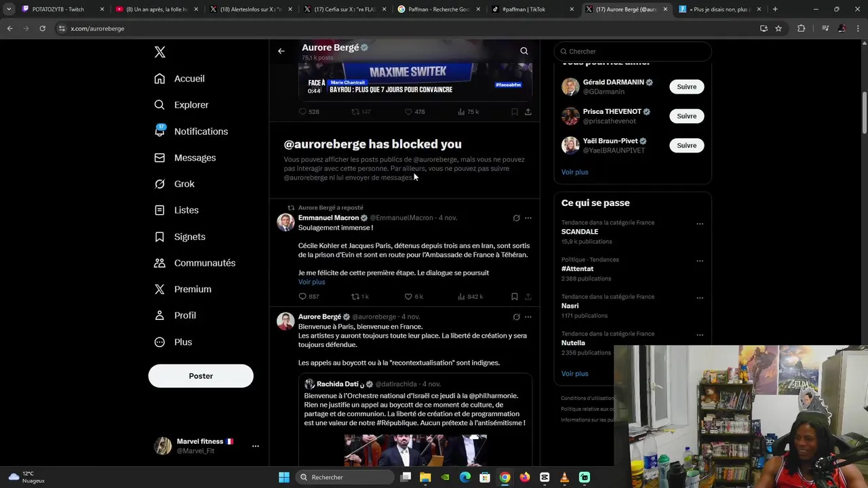Screen dimensions: 868x488
Task: Open Marvel fitness account menu dots
Action: (x=256, y=446)
